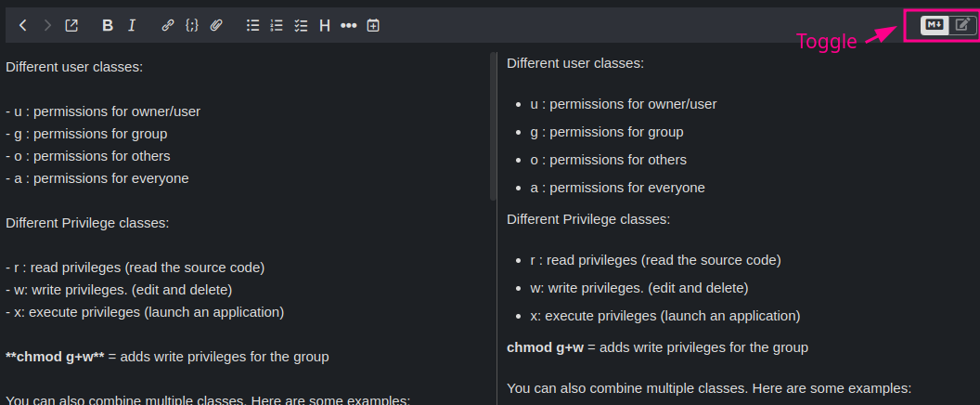This screenshot has width=980, height=405.
Task: Insert current date and time
Action: tap(373, 26)
